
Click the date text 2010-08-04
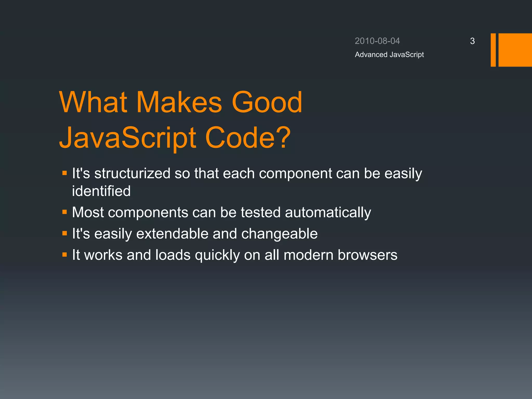pos(377,41)
